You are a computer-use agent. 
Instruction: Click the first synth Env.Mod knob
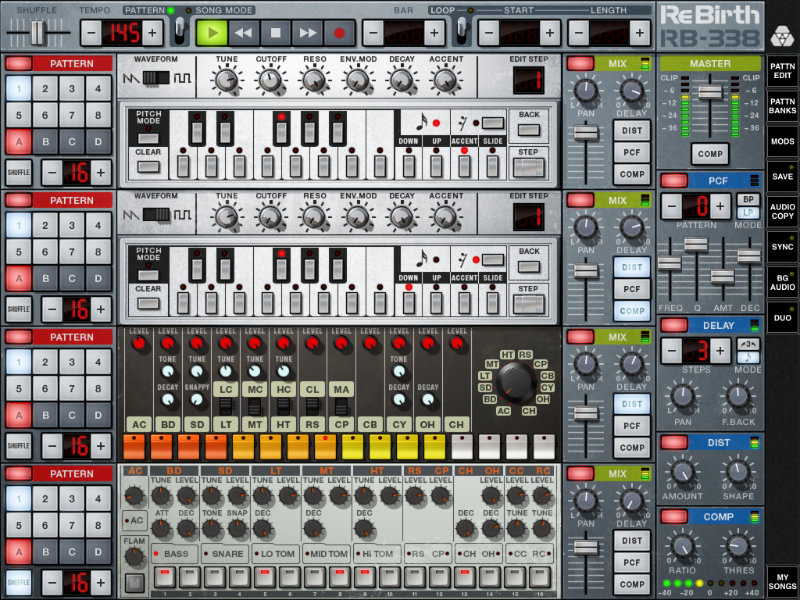tap(358, 80)
